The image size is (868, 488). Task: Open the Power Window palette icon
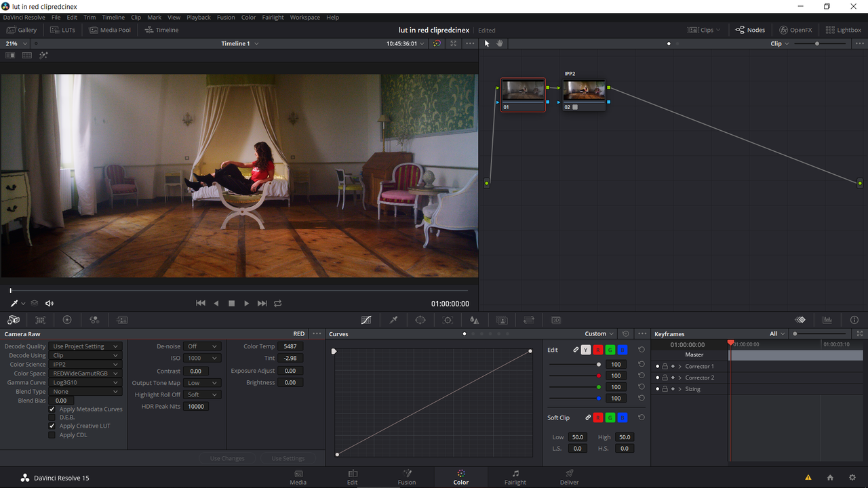(420, 320)
